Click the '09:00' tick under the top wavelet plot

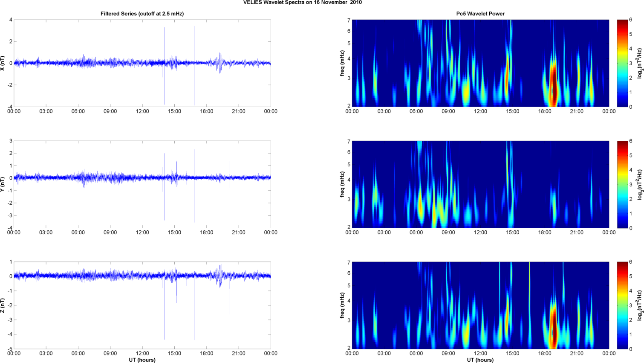click(448, 111)
